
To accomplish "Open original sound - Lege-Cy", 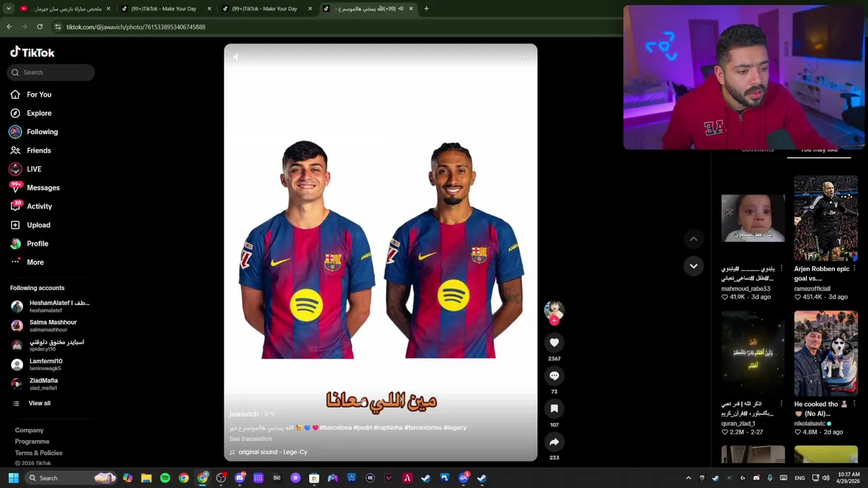I will click(x=273, y=452).
